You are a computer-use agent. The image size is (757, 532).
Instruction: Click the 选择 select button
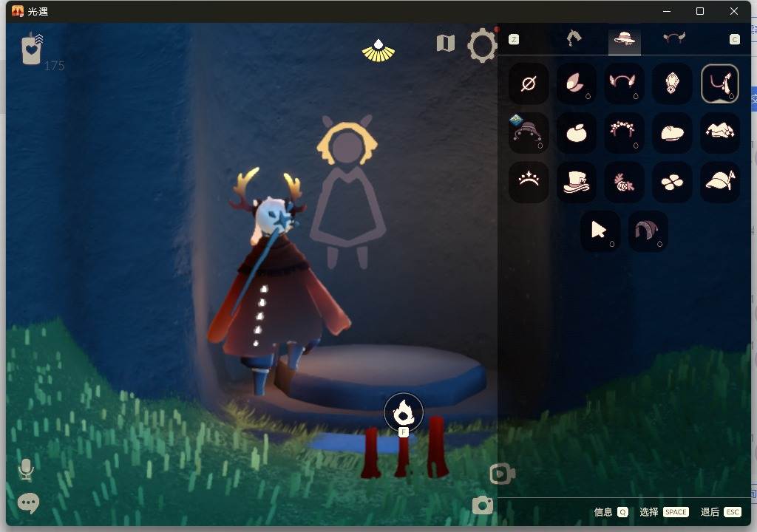tap(664, 512)
